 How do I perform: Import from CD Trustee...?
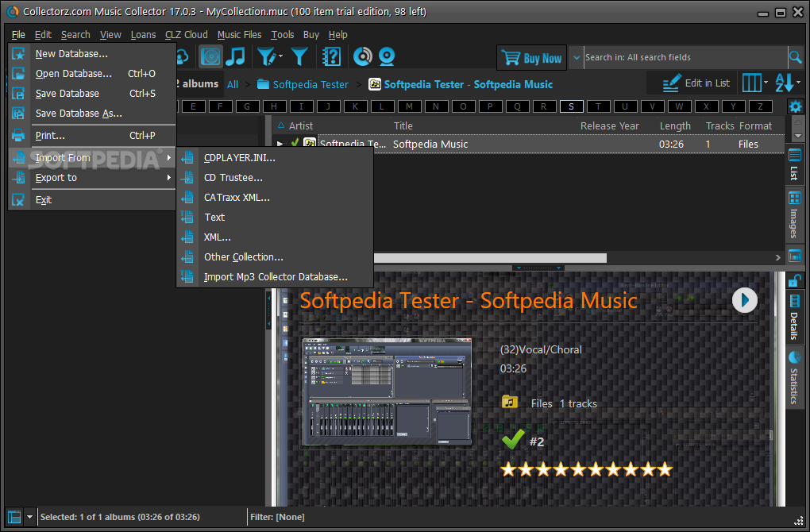click(x=275, y=178)
